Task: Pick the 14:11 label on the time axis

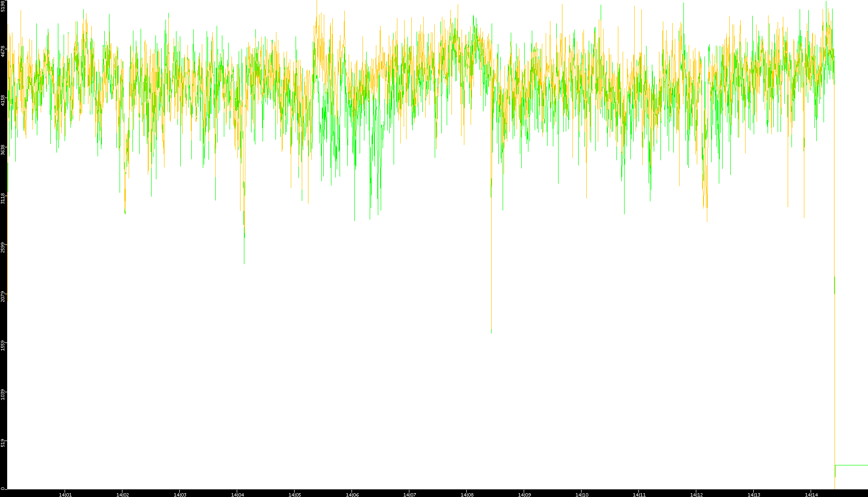Action: tap(639, 494)
